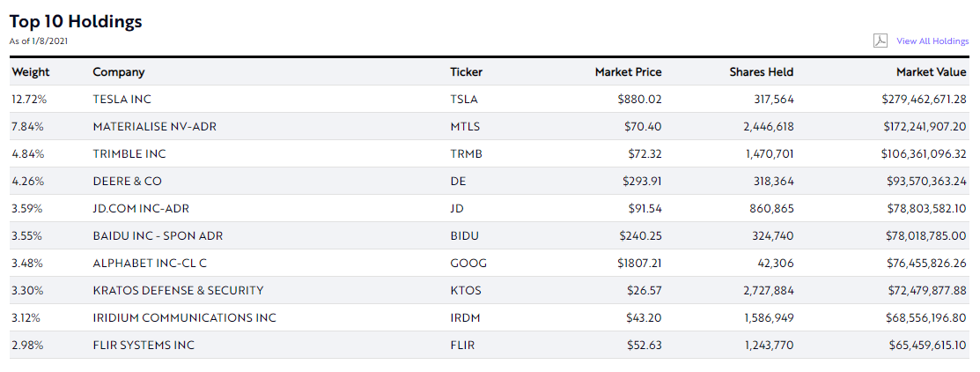Click the Market Value column header

[932, 72]
